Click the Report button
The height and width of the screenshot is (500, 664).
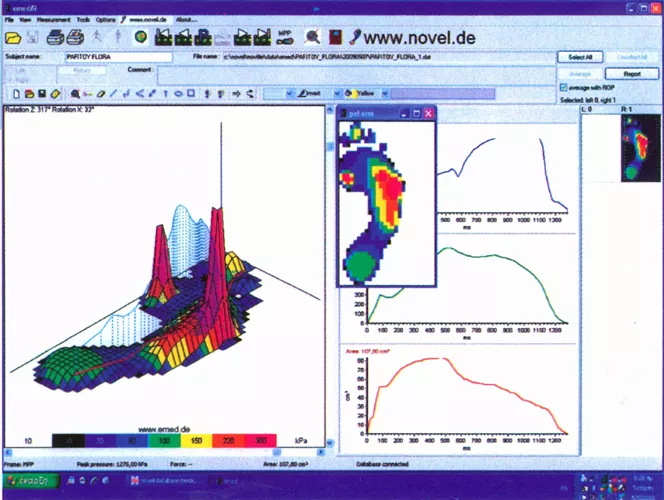pyautogui.click(x=631, y=73)
